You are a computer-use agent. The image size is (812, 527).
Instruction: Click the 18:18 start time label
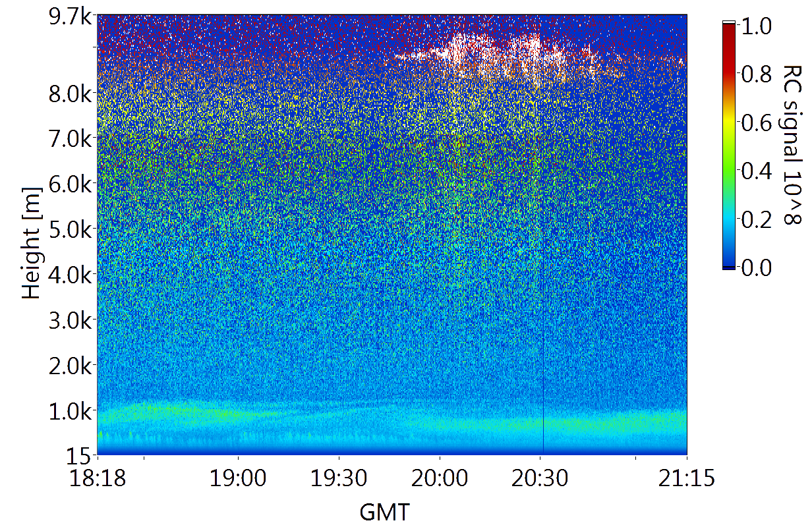pyautogui.click(x=98, y=478)
